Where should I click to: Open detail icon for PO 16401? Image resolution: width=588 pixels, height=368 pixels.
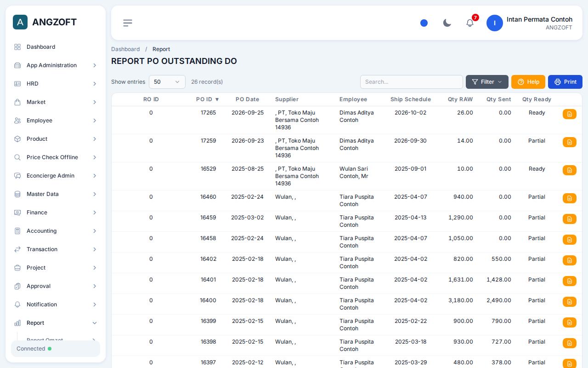pyautogui.click(x=570, y=281)
